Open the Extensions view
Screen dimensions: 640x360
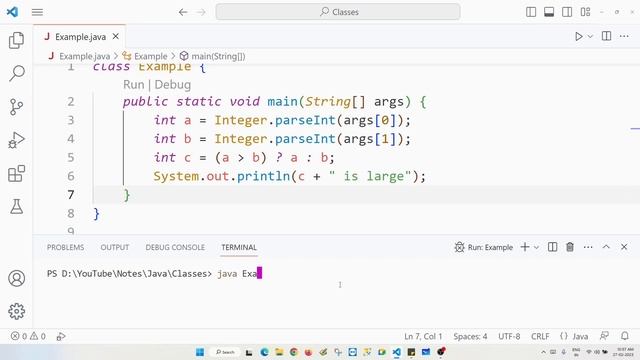pyautogui.click(x=16, y=174)
